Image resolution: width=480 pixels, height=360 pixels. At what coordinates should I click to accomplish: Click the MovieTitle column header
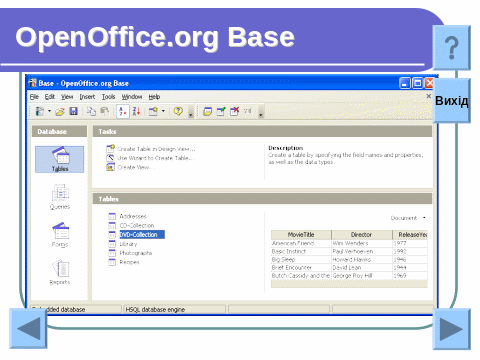(301, 235)
